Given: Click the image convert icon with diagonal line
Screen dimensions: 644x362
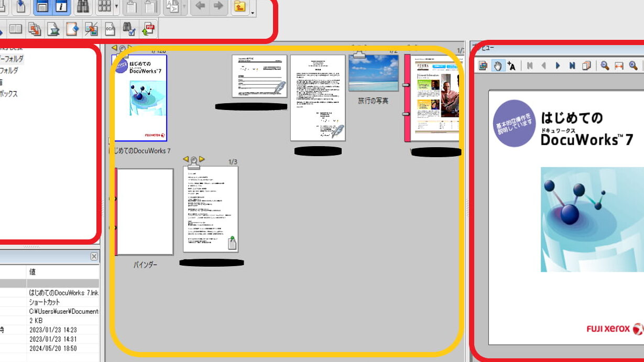Looking at the screenshot, I should click(91, 29).
